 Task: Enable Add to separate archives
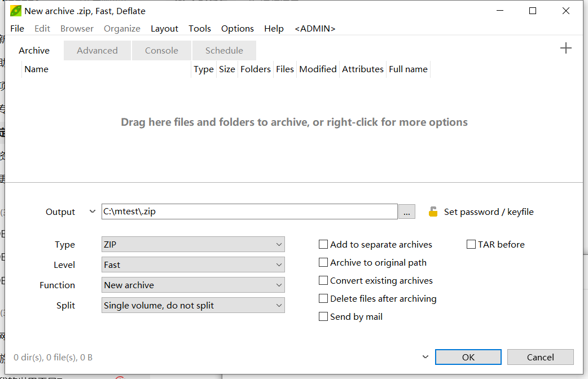coord(323,244)
